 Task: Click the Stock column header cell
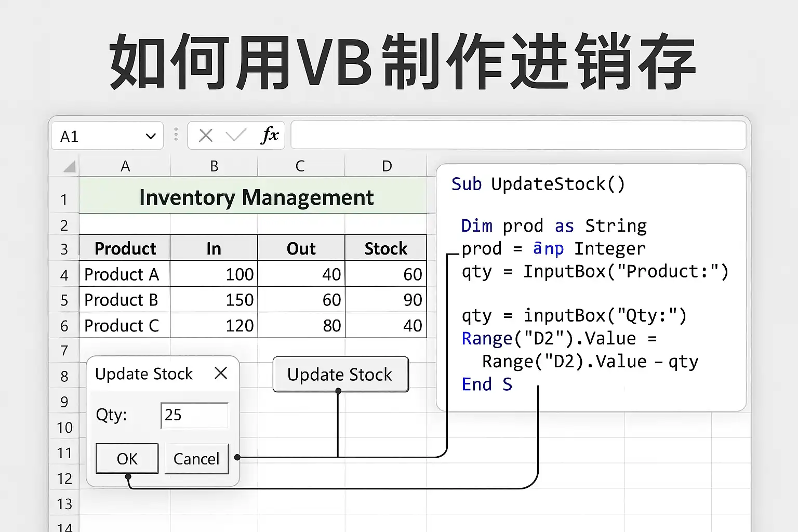(385, 248)
